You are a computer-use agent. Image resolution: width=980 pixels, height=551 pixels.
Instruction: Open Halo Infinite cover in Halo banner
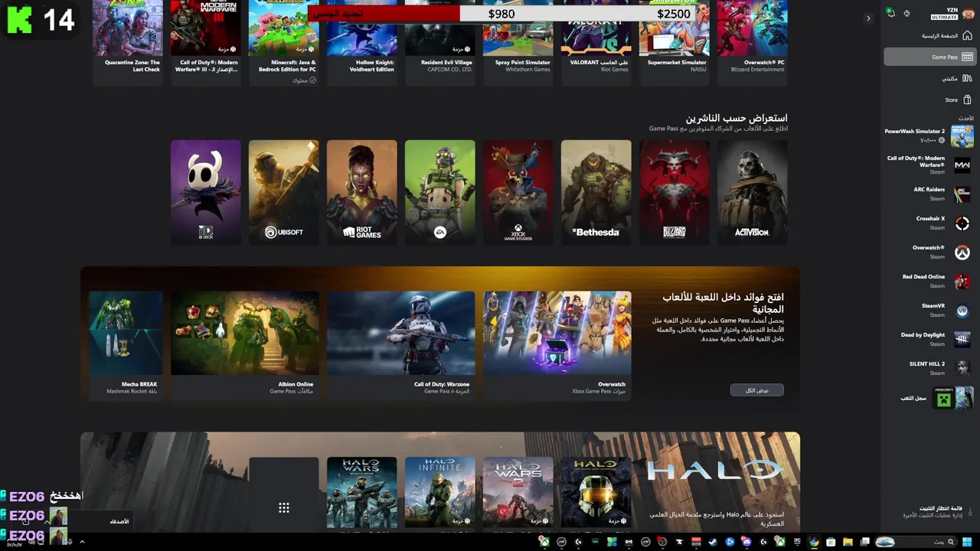439,493
